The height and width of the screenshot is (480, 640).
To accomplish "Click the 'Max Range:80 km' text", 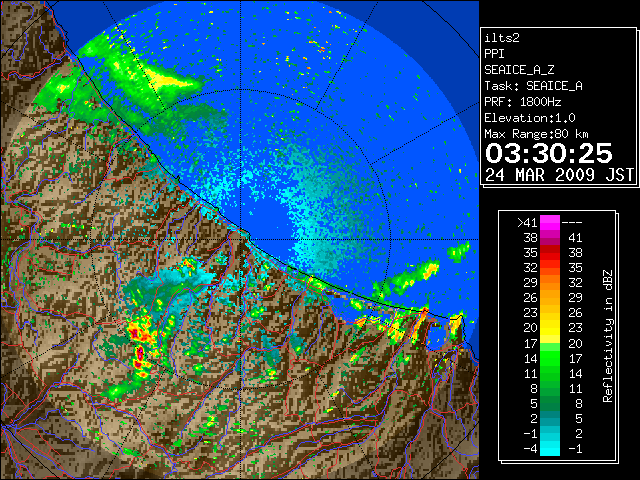I will [536, 134].
